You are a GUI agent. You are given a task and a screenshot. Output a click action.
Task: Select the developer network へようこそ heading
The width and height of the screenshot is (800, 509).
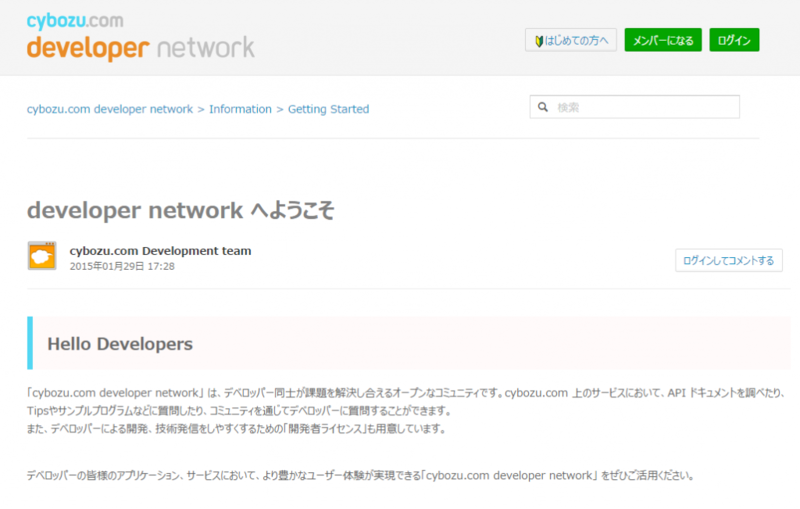(x=181, y=210)
